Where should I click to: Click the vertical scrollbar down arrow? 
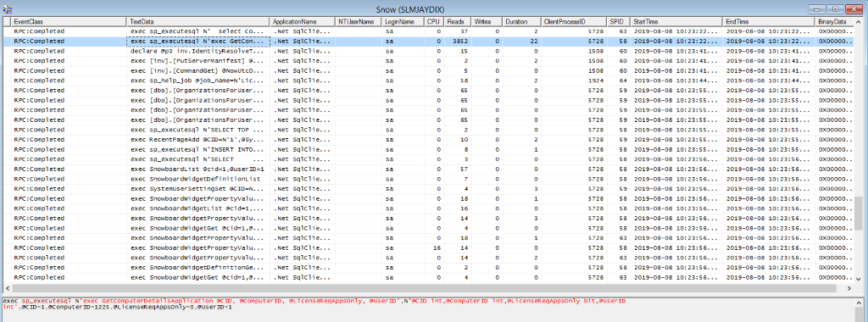[x=858, y=280]
